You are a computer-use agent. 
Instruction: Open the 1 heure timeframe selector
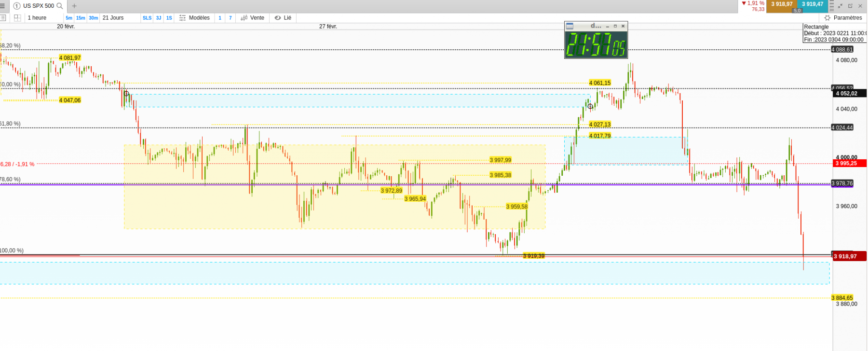(37, 18)
